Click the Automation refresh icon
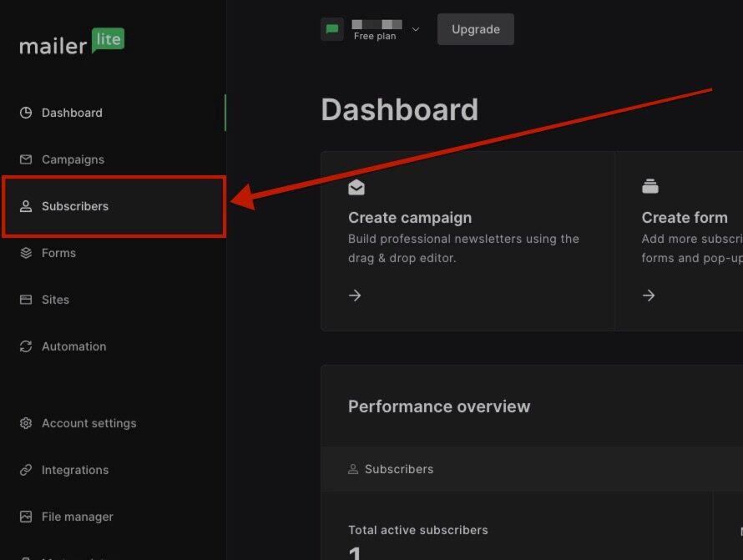This screenshot has height=560, width=743. [26, 346]
